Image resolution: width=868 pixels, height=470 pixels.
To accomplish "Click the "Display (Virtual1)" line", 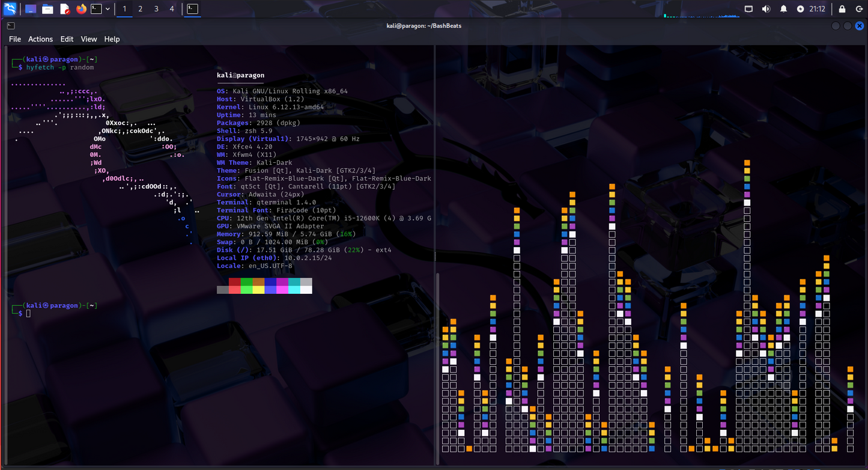I will [x=288, y=139].
